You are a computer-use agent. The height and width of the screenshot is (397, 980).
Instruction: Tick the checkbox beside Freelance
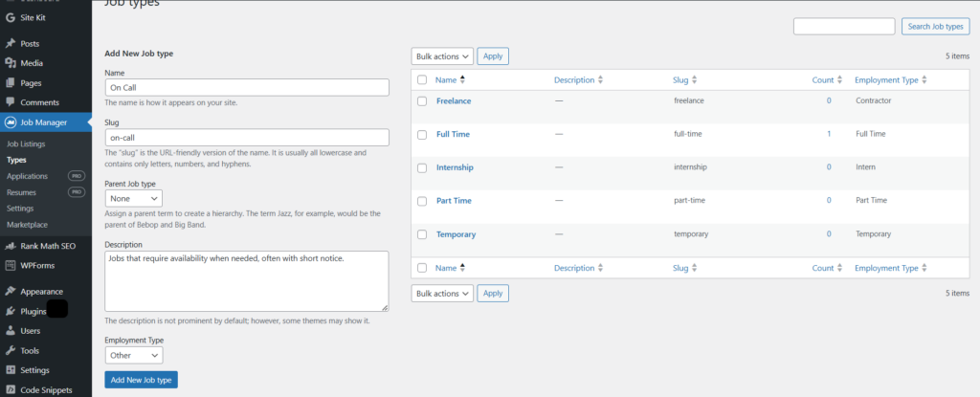click(422, 101)
